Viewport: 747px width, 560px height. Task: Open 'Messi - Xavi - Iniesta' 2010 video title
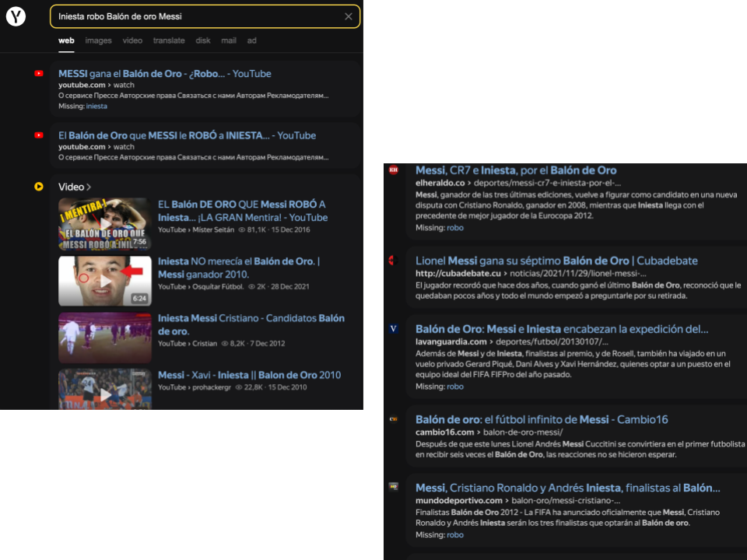click(249, 375)
